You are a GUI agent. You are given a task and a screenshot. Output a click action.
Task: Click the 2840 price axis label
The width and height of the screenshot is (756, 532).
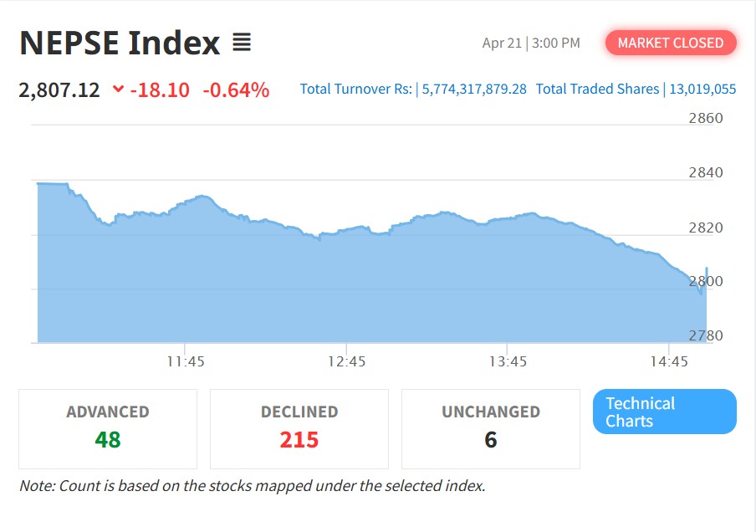tap(706, 172)
